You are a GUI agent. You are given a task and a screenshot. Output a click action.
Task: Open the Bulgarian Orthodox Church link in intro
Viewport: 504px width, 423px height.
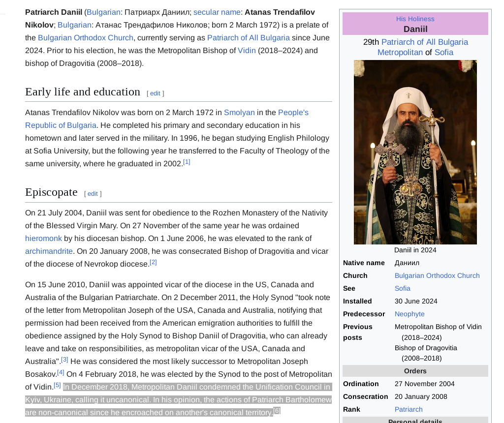click(86, 38)
